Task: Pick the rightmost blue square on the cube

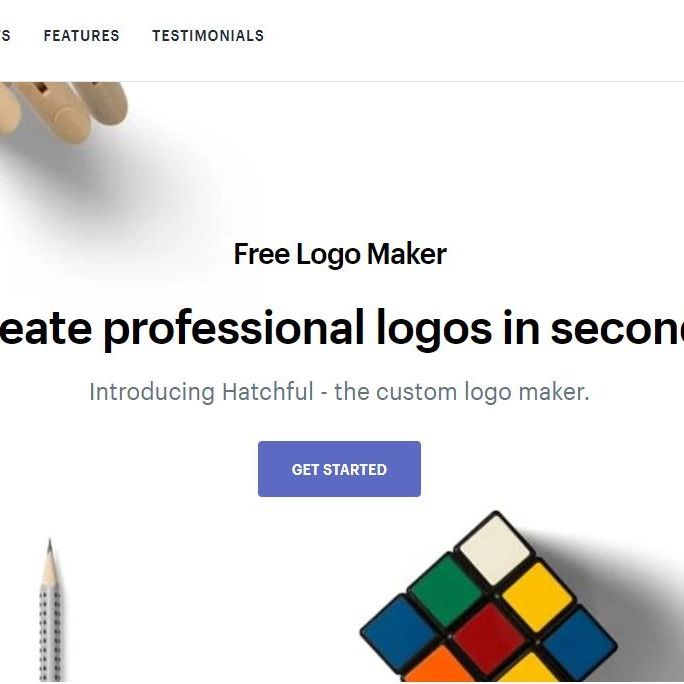Action: (579, 643)
